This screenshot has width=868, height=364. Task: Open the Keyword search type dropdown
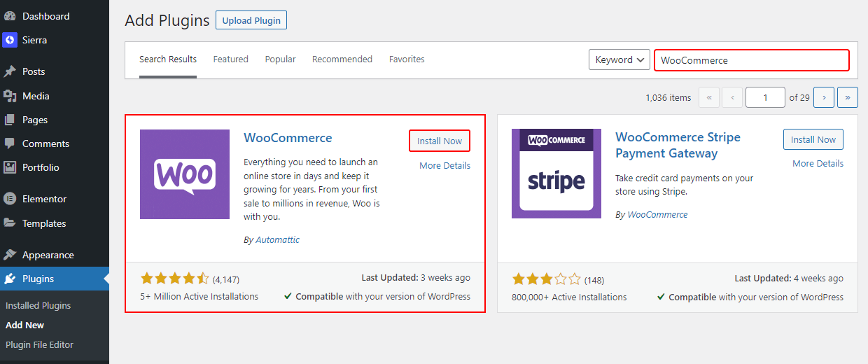[x=619, y=59]
